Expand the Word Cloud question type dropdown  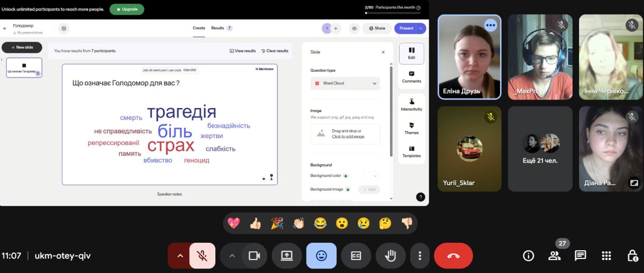click(345, 83)
